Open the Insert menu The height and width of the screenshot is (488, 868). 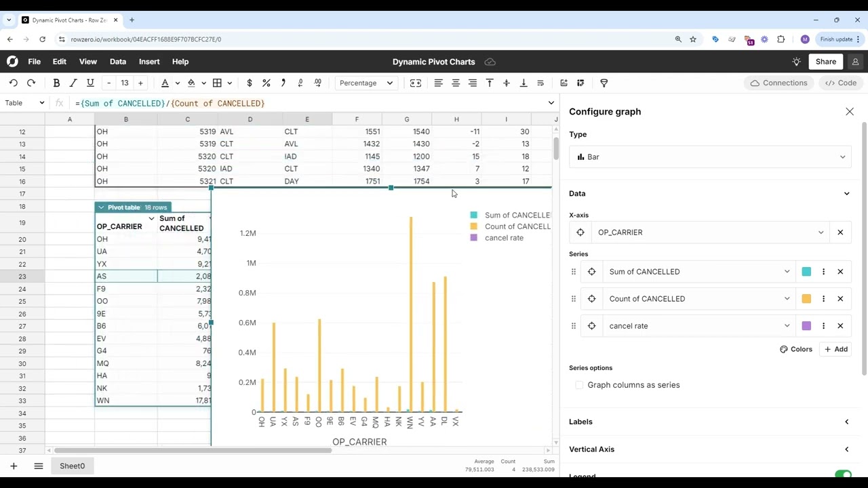(149, 62)
